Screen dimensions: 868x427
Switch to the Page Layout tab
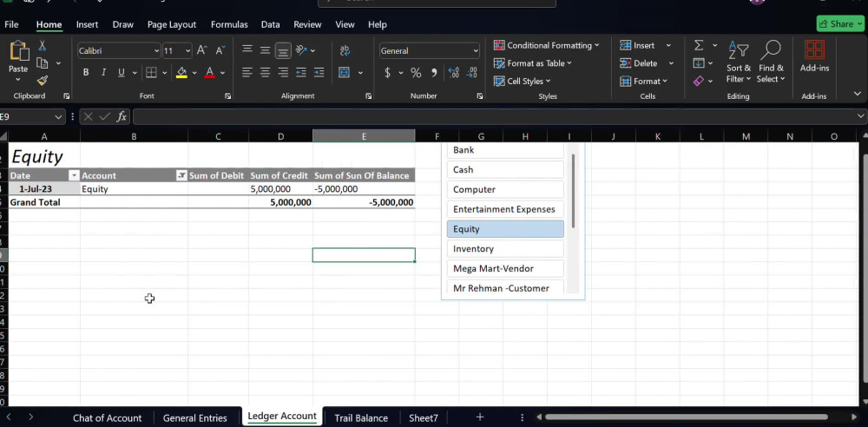(x=172, y=24)
